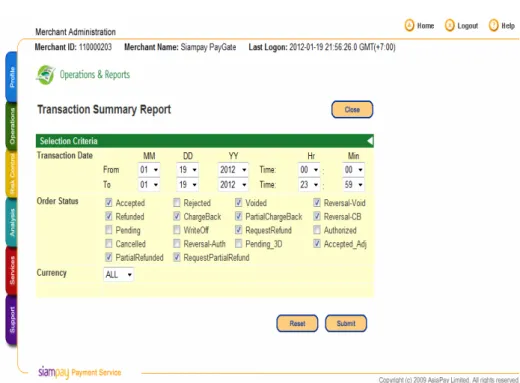Click the Transaction Summary Report heading

(x=104, y=109)
